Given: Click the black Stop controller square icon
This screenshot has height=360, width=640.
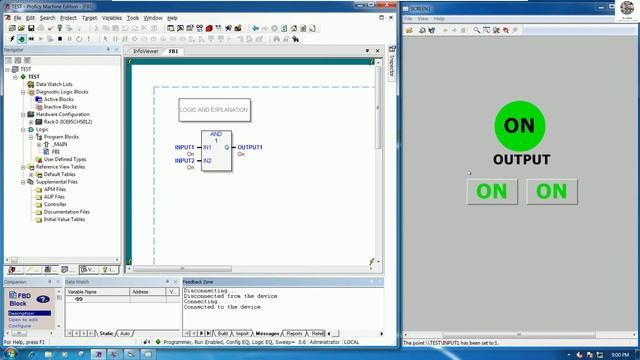Looking at the screenshot, I should [x=60, y=39].
